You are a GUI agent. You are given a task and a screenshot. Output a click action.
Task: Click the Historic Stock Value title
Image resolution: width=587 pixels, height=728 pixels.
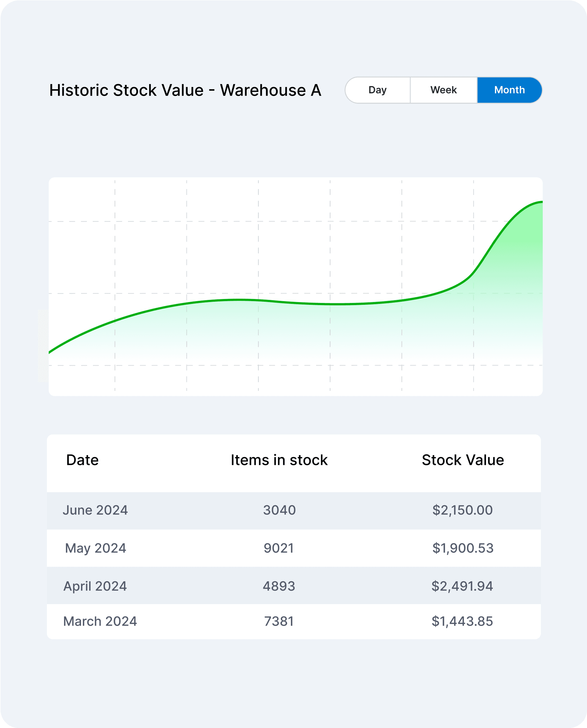pyautogui.click(x=185, y=90)
